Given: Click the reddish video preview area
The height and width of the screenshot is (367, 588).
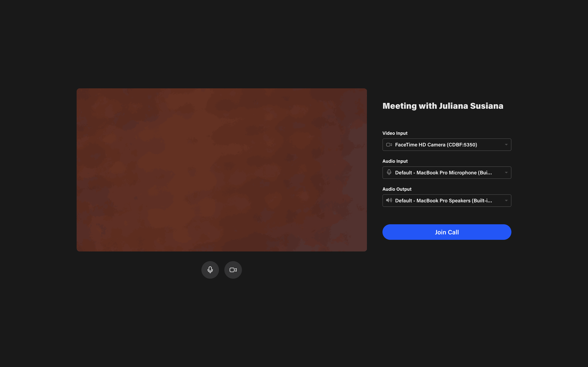Looking at the screenshot, I should click(222, 170).
